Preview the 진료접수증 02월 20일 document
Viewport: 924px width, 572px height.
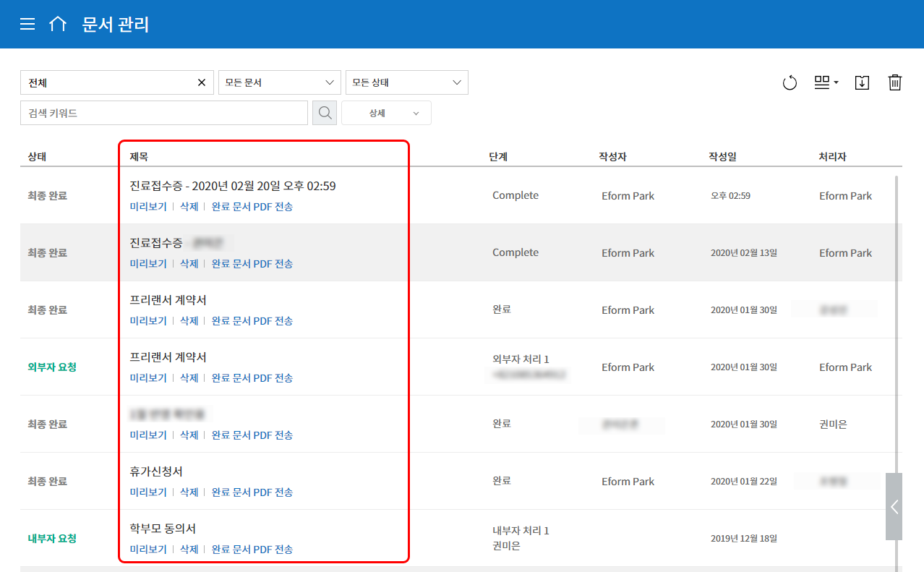tap(148, 207)
